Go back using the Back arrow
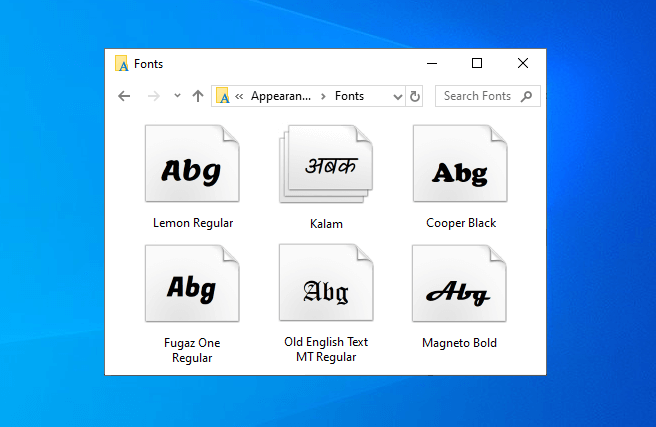This screenshot has height=427, width=656. point(124,96)
